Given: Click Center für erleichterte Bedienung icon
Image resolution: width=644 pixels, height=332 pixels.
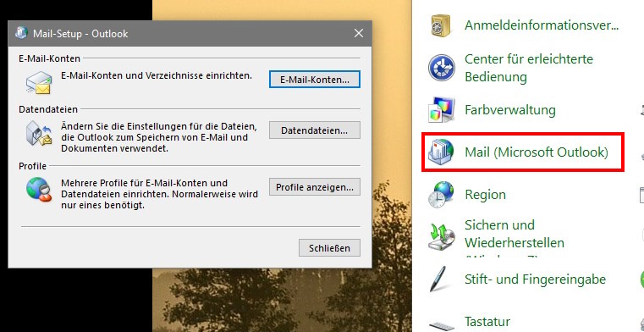Looking at the screenshot, I should [442, 68].
